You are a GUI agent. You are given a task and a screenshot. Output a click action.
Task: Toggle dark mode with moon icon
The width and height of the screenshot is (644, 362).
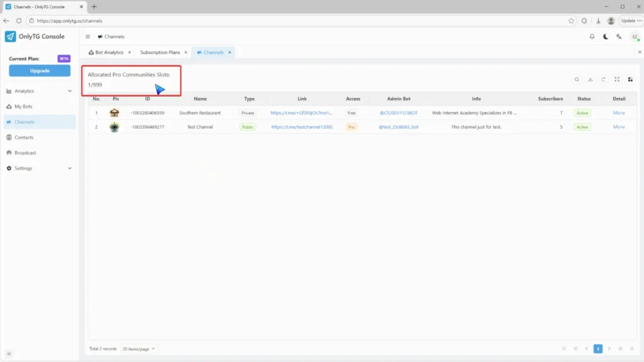tap(606, 36)
